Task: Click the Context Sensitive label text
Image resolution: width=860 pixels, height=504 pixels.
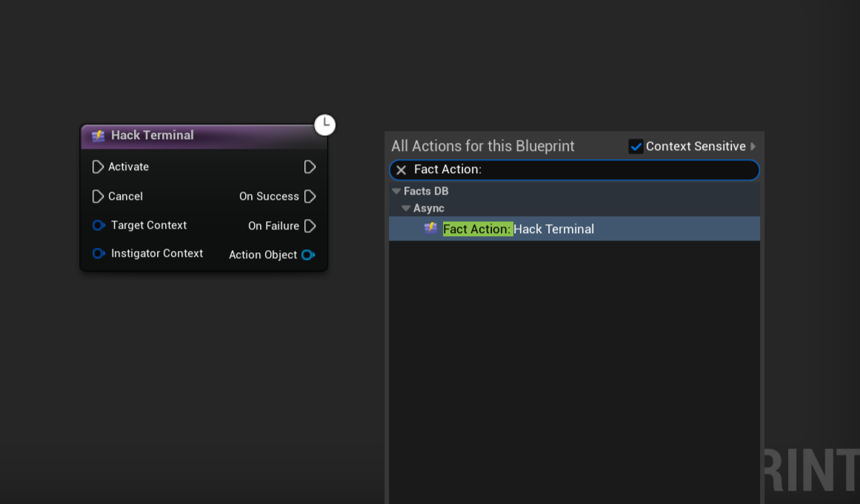Action: coord(696,147)
